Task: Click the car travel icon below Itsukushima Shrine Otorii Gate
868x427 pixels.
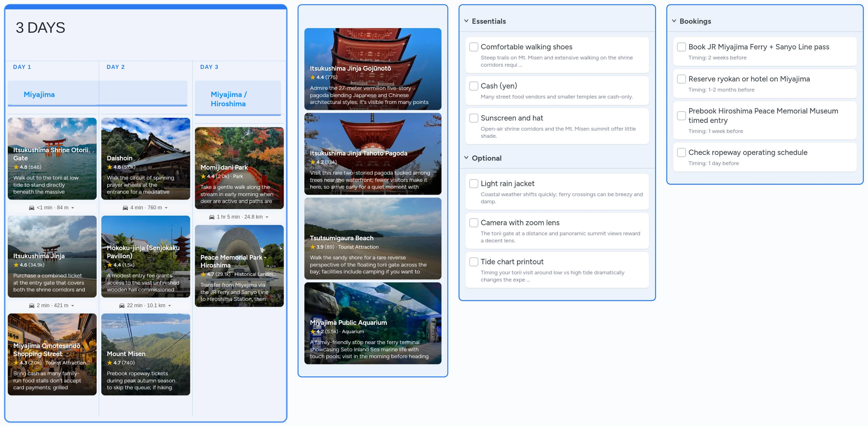Action: click(x=31, y=207)
